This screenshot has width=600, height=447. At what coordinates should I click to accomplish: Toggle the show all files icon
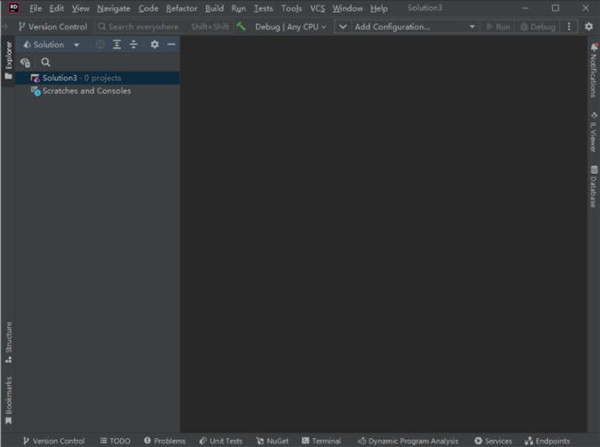point(26,62)
